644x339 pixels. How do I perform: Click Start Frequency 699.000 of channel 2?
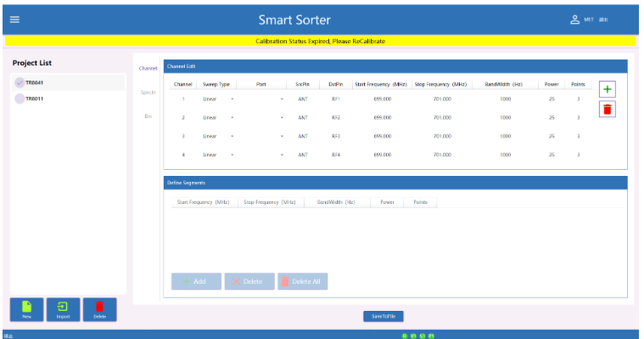click(383, 117)
